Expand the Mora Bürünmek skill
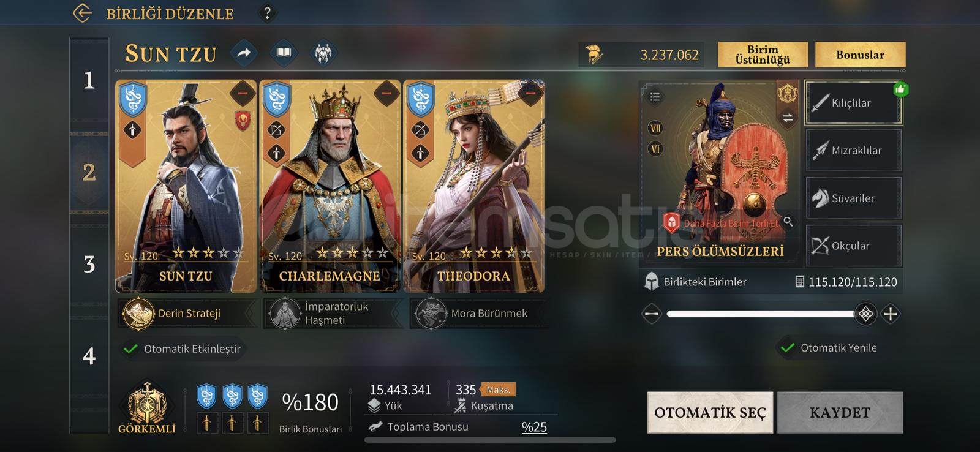The image size is (980, 452). (478, 314)
